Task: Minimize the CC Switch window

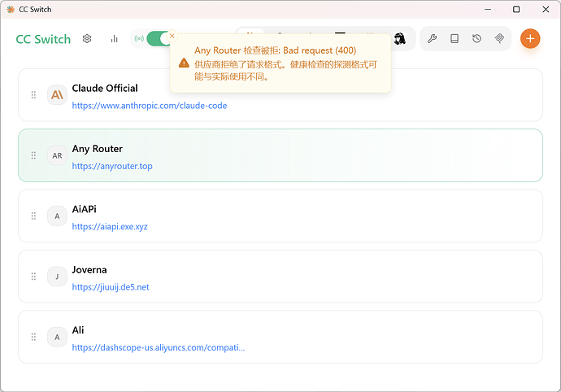Action: (x=488, y=9)
